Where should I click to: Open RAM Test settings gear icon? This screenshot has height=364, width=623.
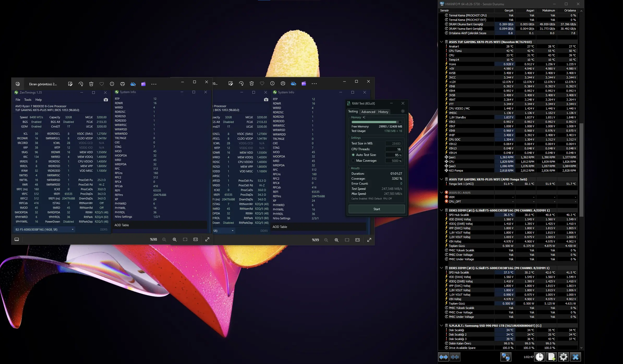pyautogui.click(x=403, y=111)
